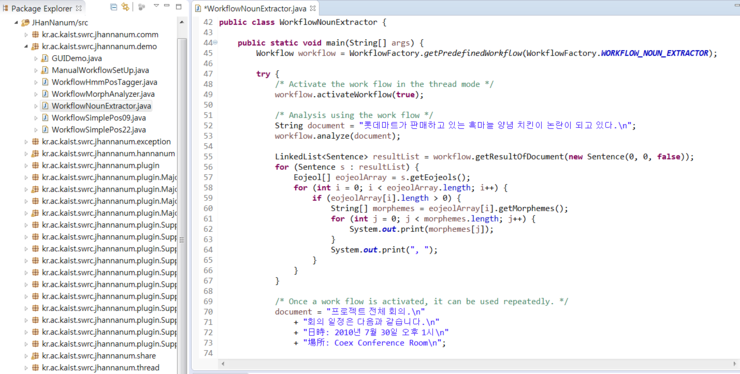The width and height of the screenshot is (740, 374).
Task: Minimize the Package Explorer panel
Action: 167,7
